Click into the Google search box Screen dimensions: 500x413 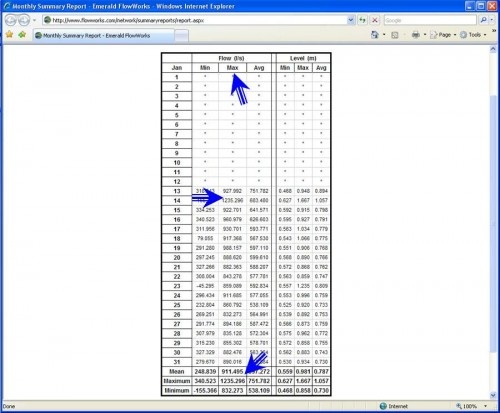pyautogui.click(x=430, y=20)
